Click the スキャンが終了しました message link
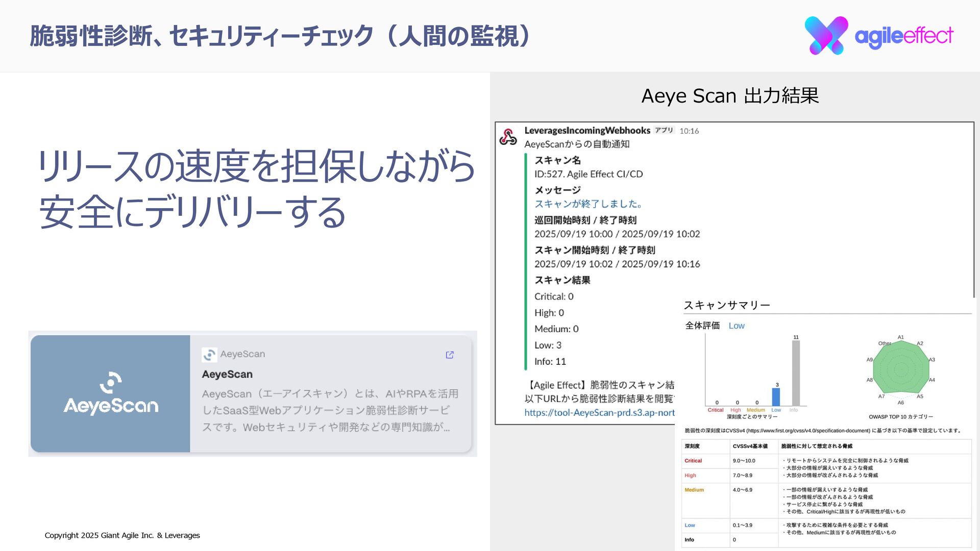Image resolution: width=980 pixels, height=551 pixels. (x=587, y=204)
